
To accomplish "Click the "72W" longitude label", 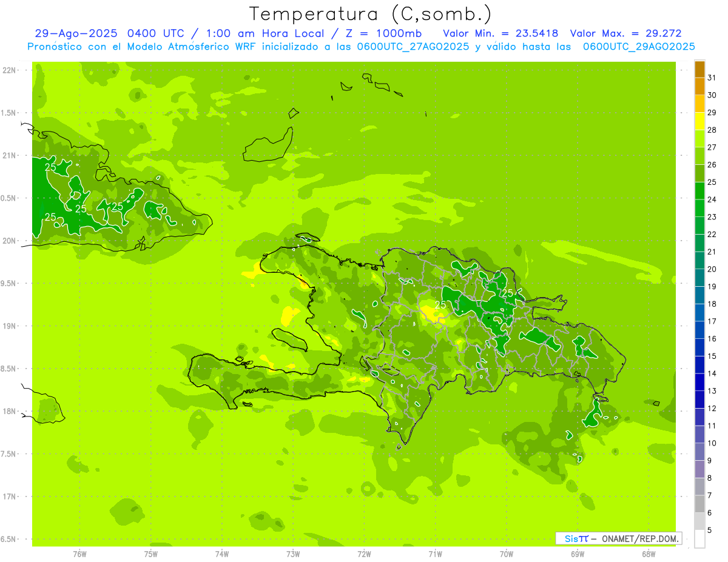I will (364, 554).
